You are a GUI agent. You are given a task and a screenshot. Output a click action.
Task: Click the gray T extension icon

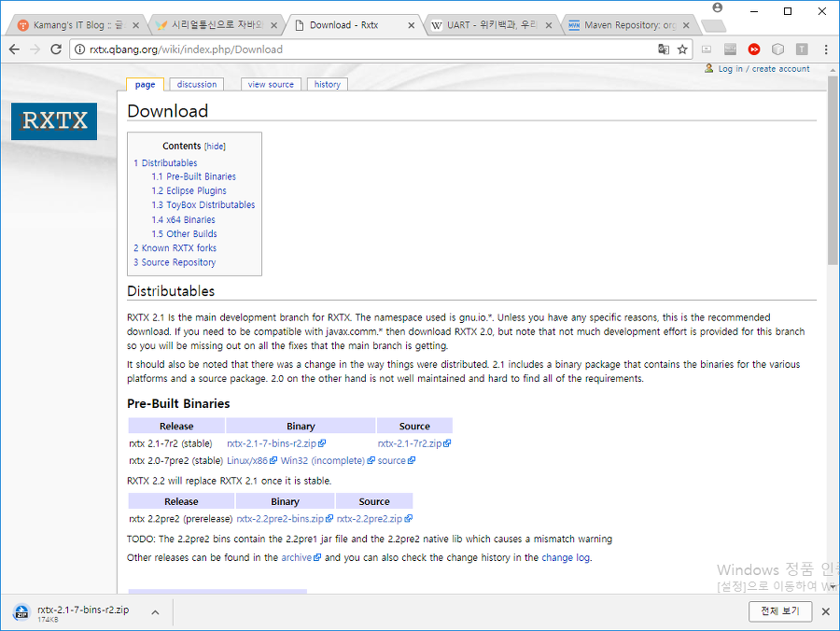click(x=802, y=49)
